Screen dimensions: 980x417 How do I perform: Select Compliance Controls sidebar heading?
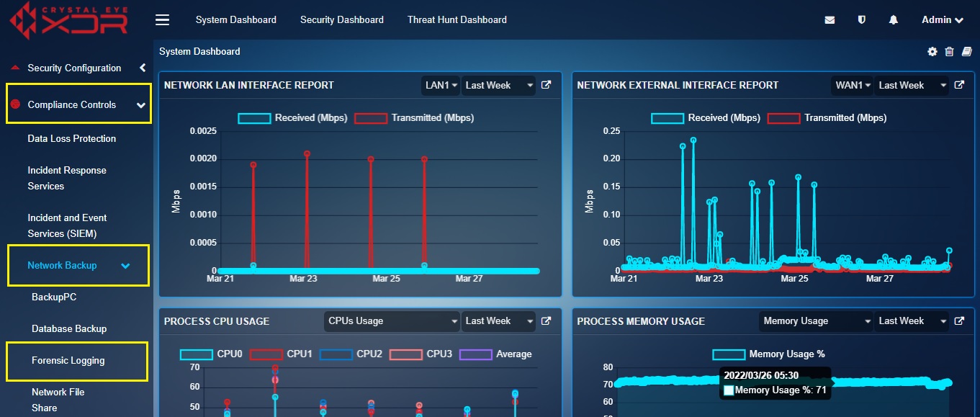(72, 104)
